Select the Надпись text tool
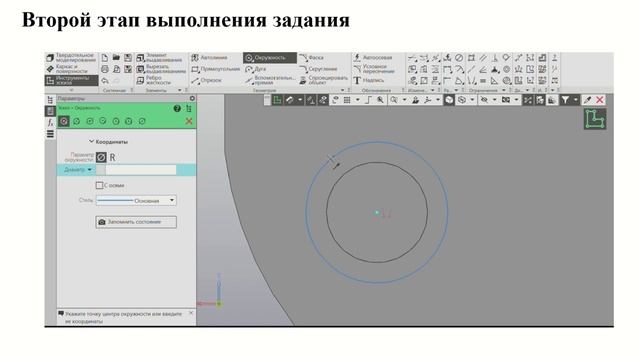640x360 pixels. tap(369, 80)
